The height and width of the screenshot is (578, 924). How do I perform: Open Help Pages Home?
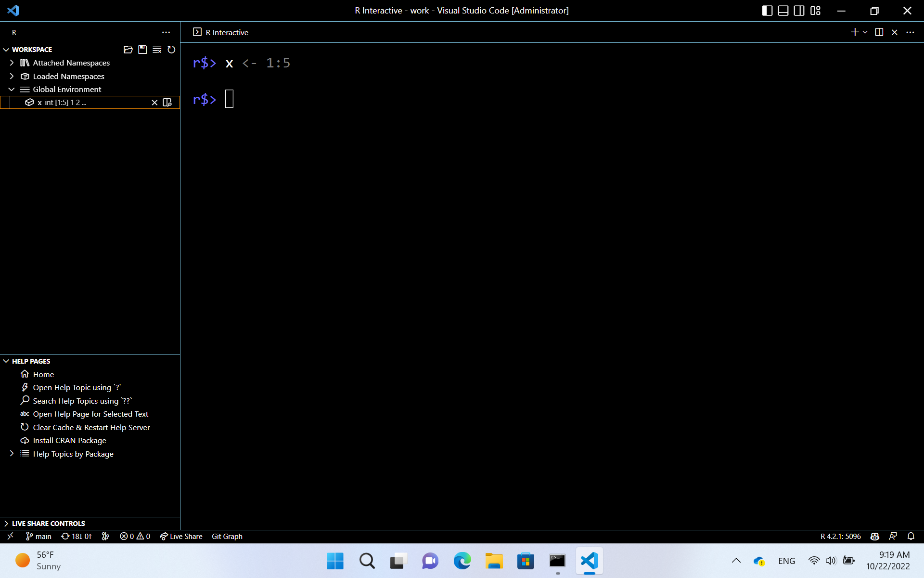(43, 374)
